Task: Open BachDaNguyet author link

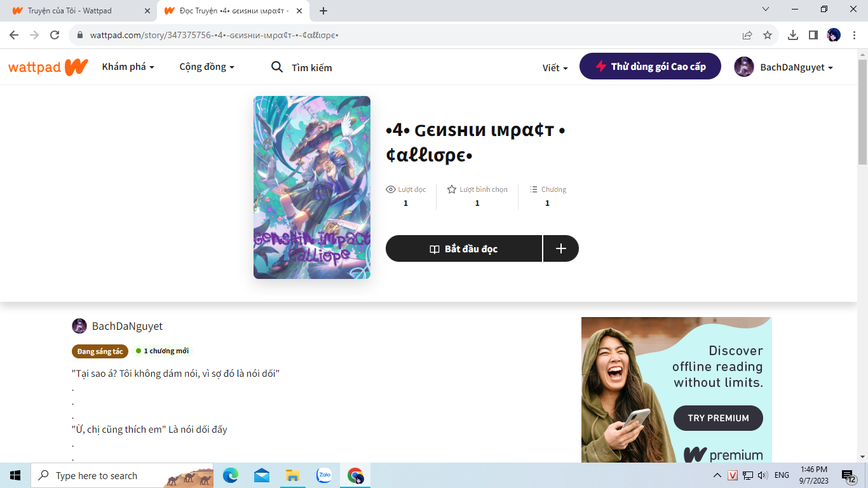Action: (127, 326)
